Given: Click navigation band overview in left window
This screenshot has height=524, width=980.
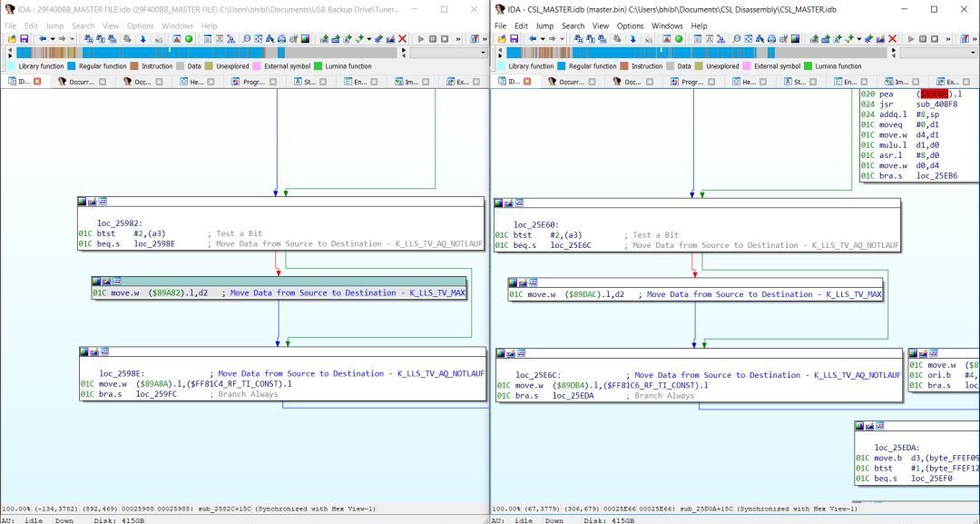Looking at the screenshot, I should tap(206, 53).
